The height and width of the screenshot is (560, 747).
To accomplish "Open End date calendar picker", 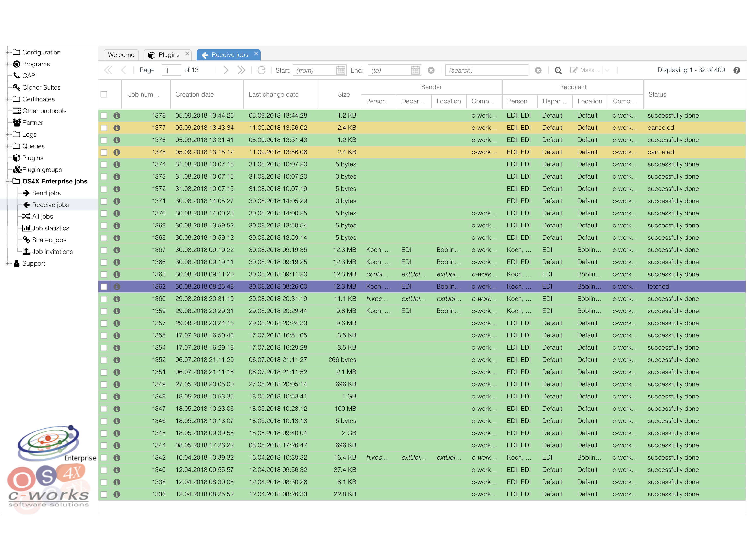I will tap(415, 70).
